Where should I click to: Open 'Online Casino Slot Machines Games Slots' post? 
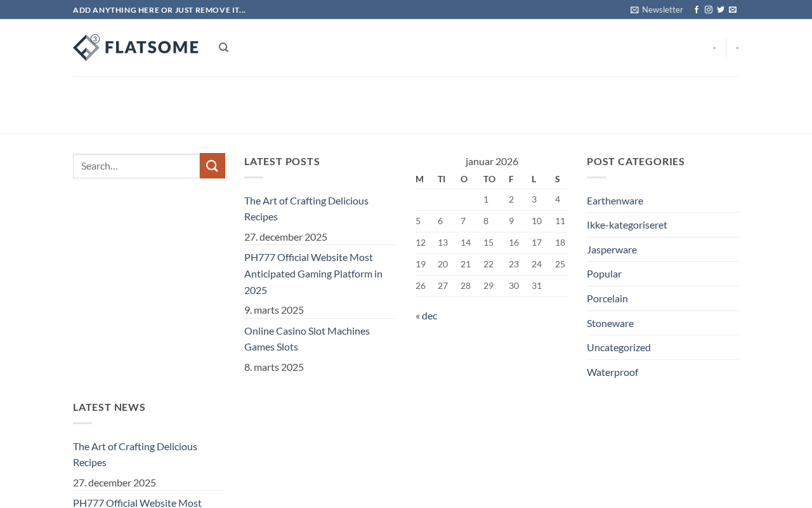click(x=307, y=338)
